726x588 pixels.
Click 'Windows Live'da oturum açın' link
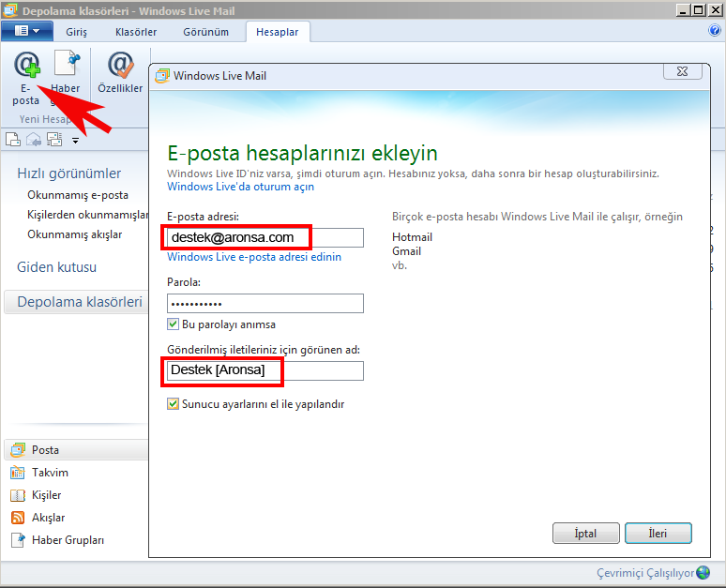tap(240, 187)
